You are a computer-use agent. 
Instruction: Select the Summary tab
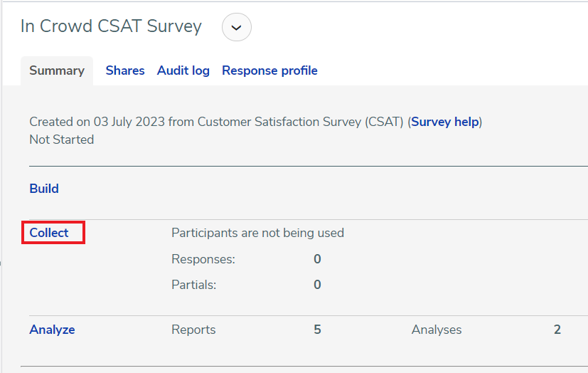[x=57, y=70]
